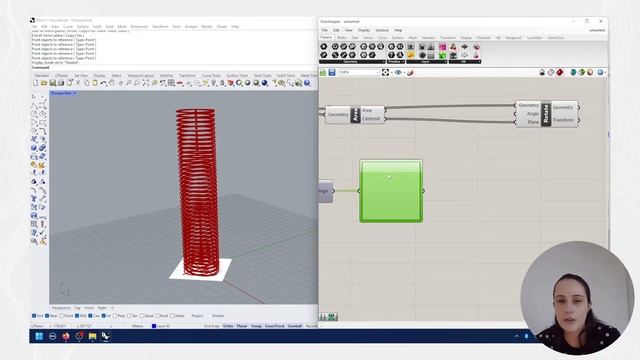Toggle the End osnap checkbox
This screenshot has width=640, height=360.
(x=34, y=316)
